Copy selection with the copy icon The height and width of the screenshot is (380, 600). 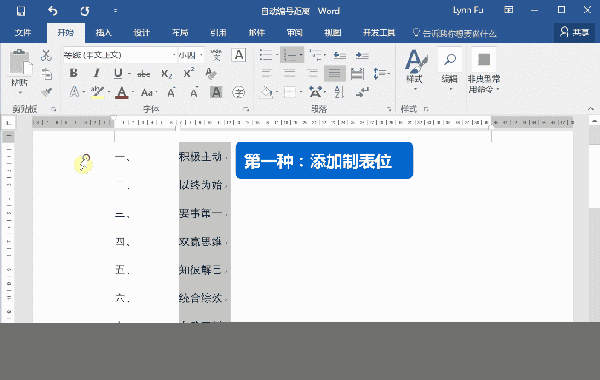[46, 74]
